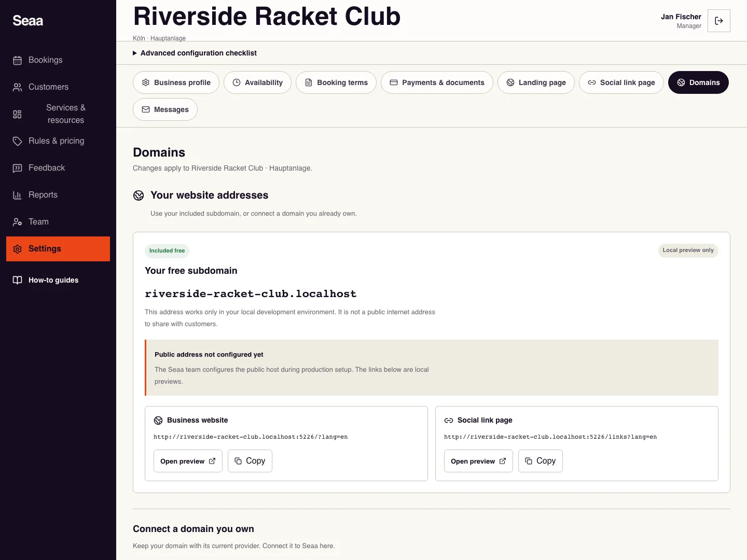Select Settings in the sidebar
Image resolution: width=747 pixels, height=560 pixels.
[x=58, y=249]
